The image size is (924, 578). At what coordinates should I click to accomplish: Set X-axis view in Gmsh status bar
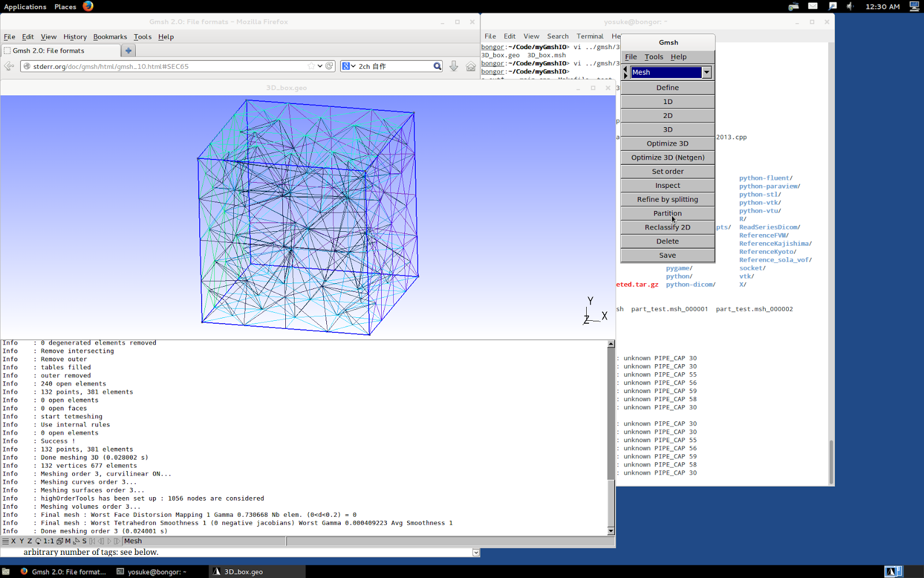[x=13, y=542]
